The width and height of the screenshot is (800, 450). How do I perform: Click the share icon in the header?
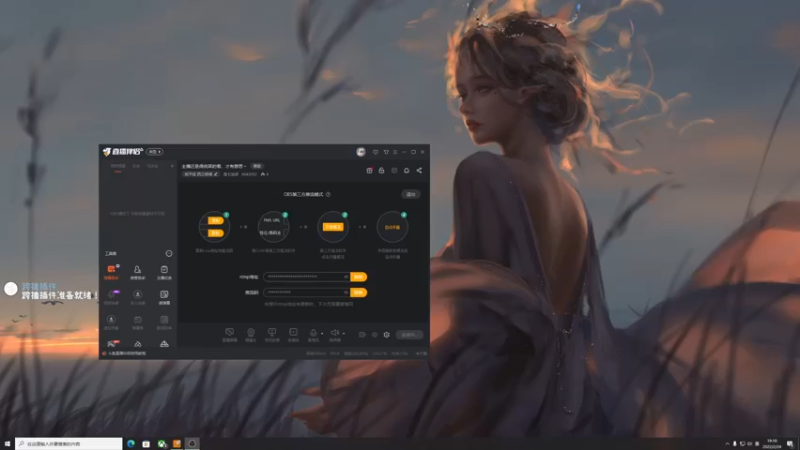click(x=419, y=170)
